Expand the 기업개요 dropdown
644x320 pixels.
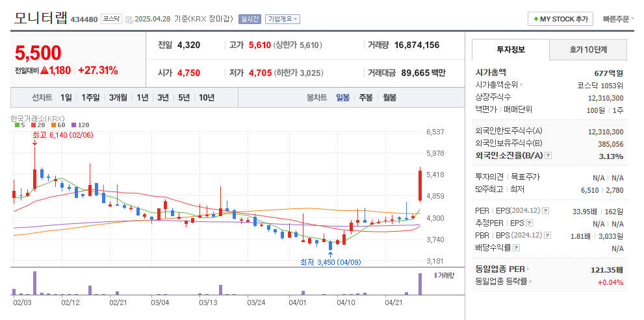(283, 19)
